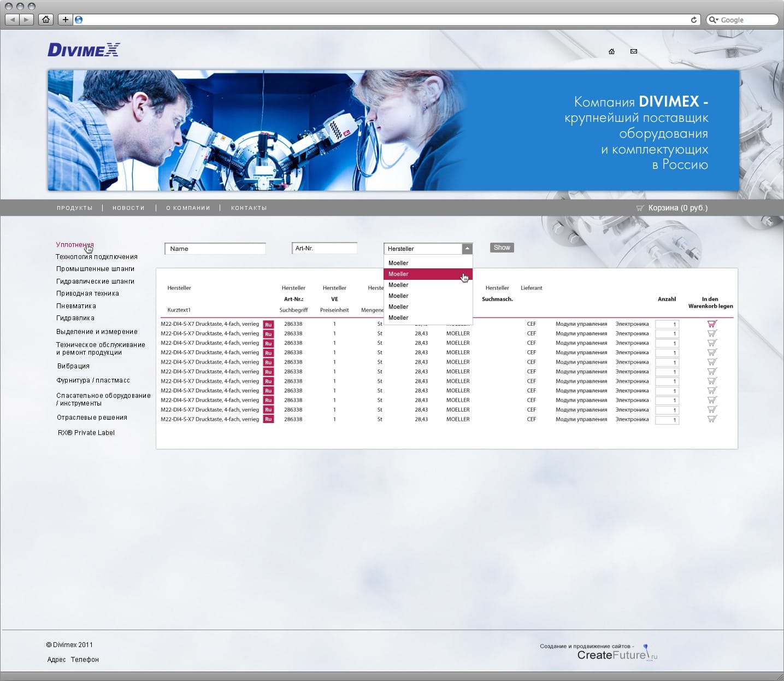This screenshot has width=784, height=681.
Task: Click the envelope mail icon in header
Action: point(634,51)
